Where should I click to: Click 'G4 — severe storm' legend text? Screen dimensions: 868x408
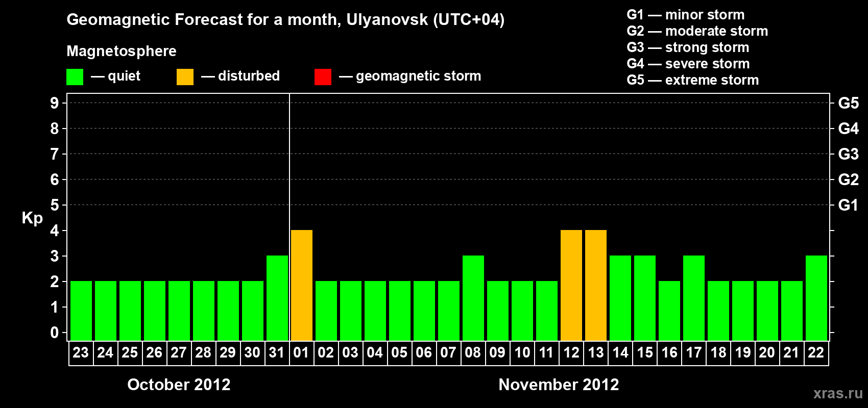click(688, 64)
